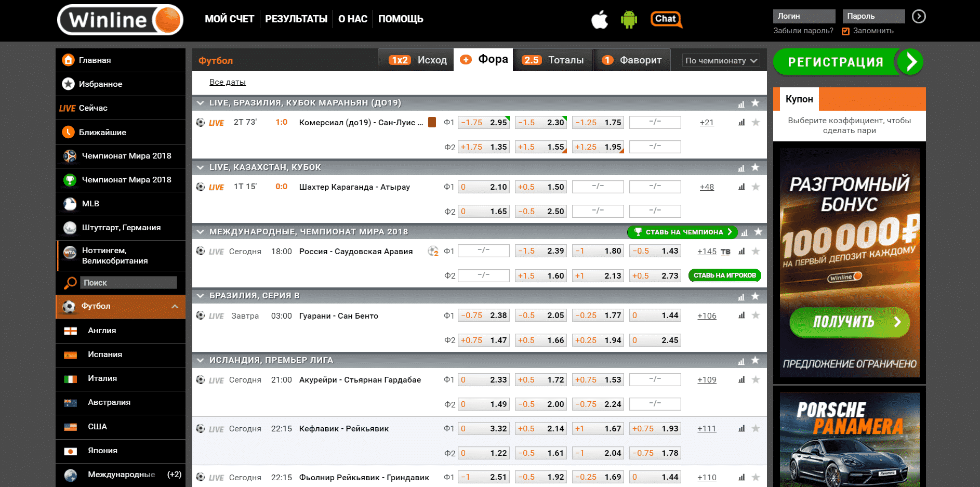Toggle the Запомнить remember-me checkbox

coord(846,31)
